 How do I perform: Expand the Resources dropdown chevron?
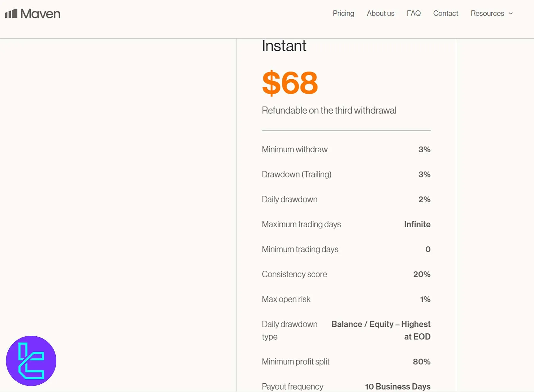pos(511,13)
